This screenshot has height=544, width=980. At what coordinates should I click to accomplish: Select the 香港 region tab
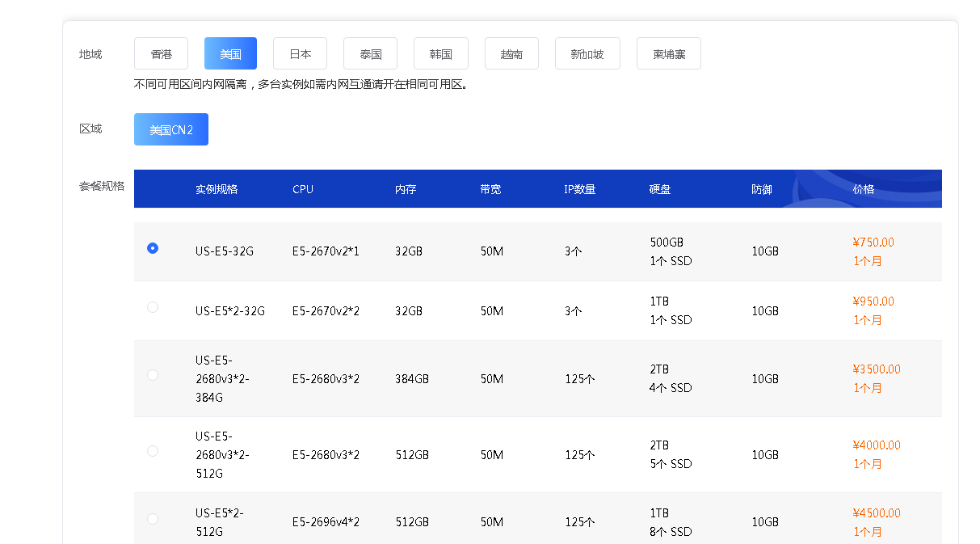tap(160, 53)
